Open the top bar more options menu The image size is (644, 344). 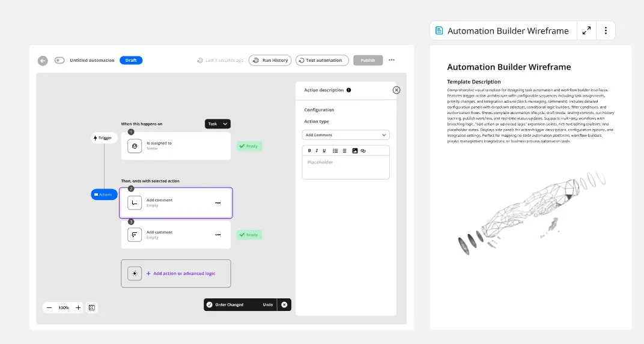(392, 60)
